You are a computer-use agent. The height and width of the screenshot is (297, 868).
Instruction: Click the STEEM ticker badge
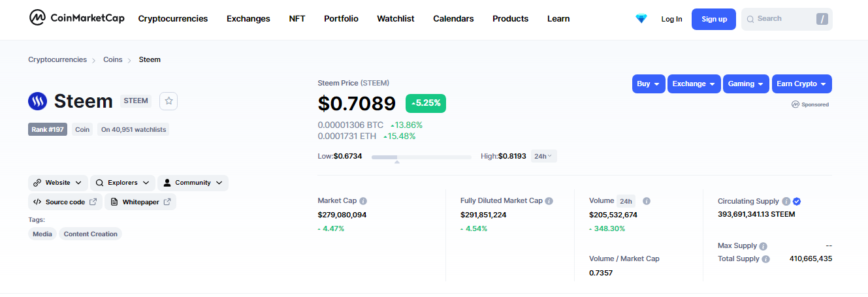pyautogui.click(x=136, y=101)
